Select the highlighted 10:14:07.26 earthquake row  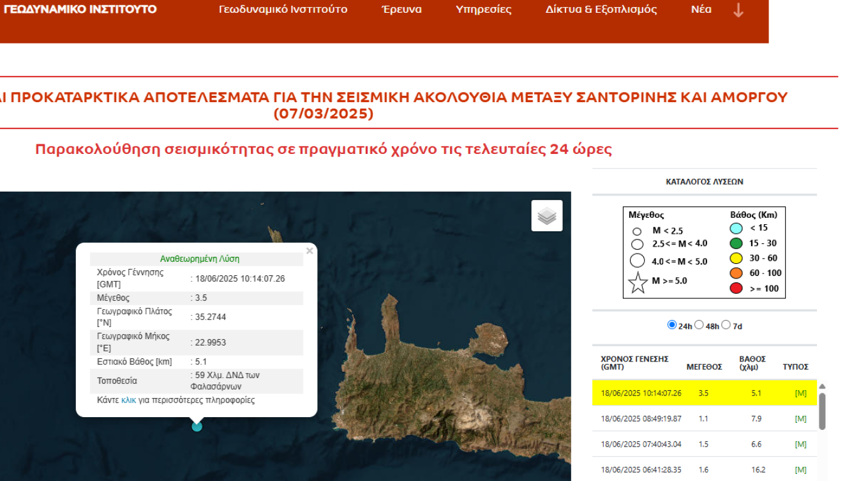705,393
